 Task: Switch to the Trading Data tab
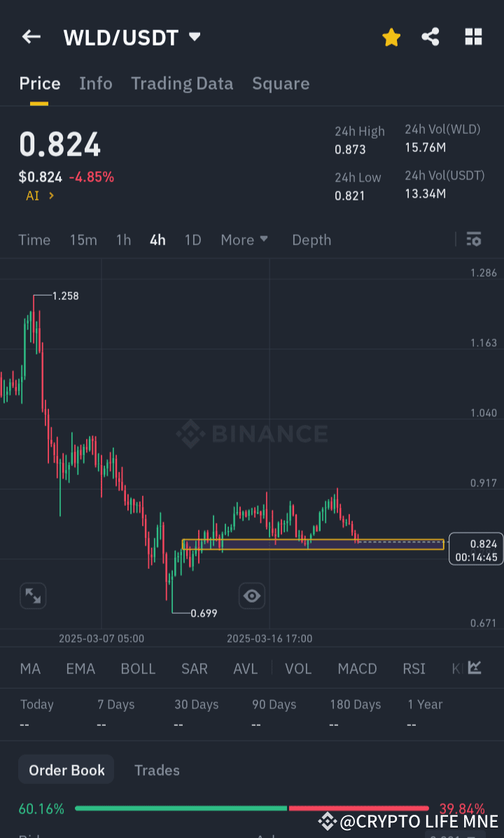point(182,83)
